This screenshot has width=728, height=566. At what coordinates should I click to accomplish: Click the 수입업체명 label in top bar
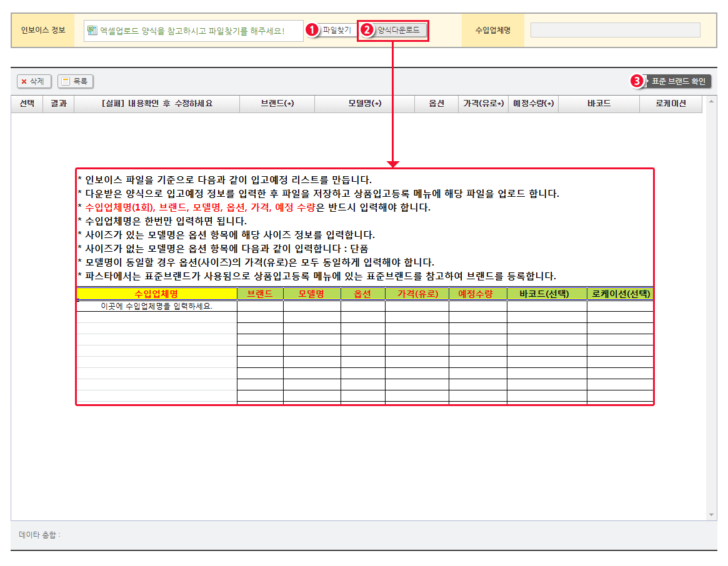click(492, 30)
